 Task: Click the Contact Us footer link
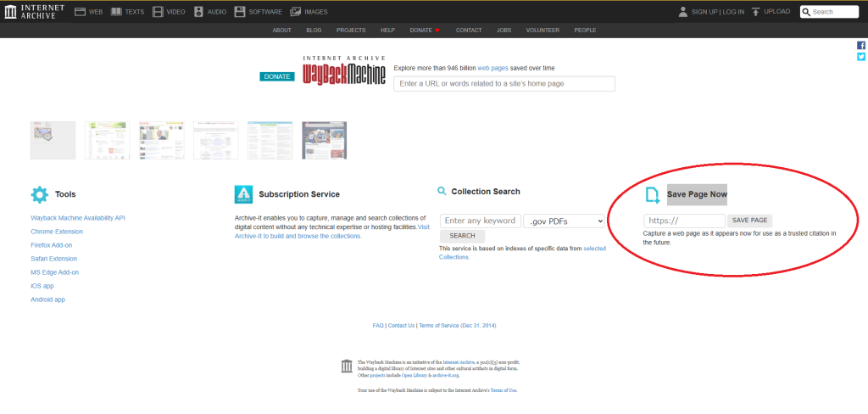(x=401, y=326)
